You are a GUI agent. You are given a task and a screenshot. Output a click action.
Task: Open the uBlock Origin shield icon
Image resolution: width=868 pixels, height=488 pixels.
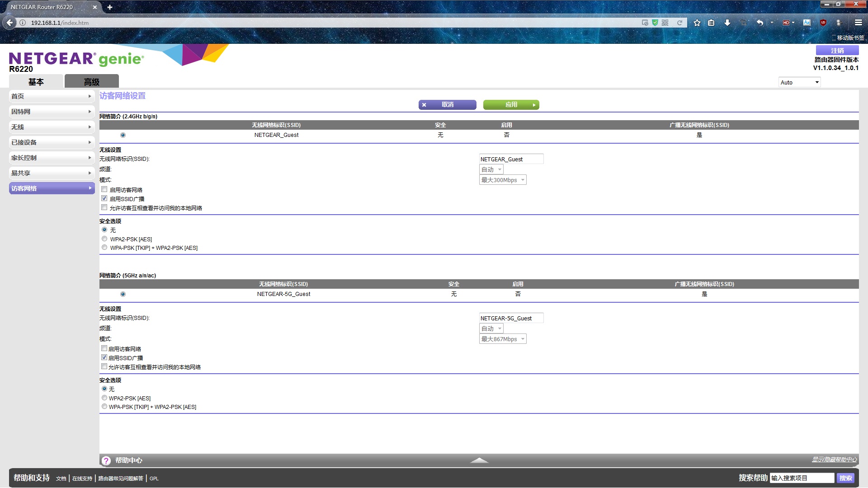click(x=823, y=23)
